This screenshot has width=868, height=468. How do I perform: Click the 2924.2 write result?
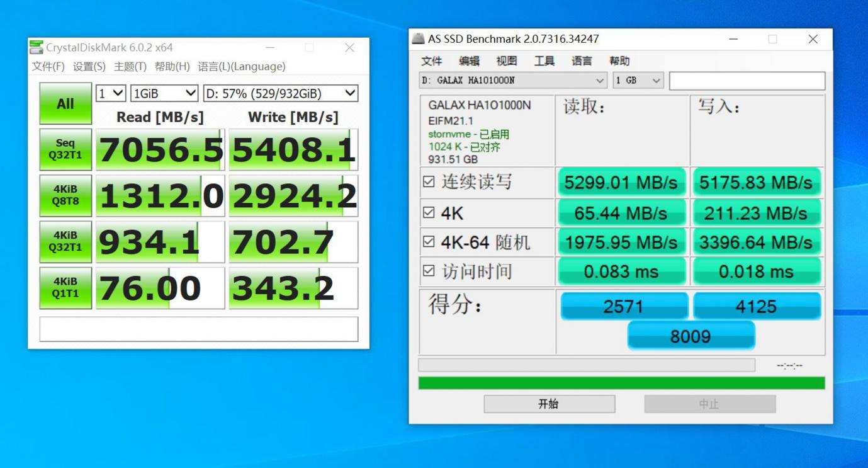pos(293,196)
